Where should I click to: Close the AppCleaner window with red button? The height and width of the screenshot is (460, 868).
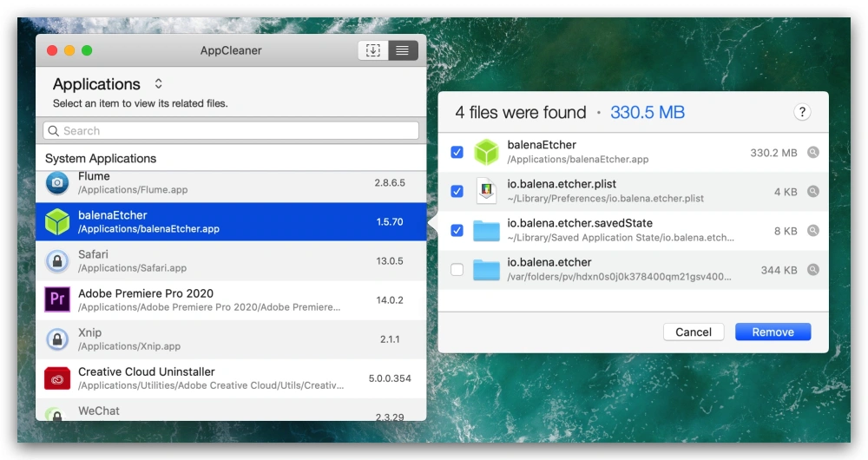point(52,50)
